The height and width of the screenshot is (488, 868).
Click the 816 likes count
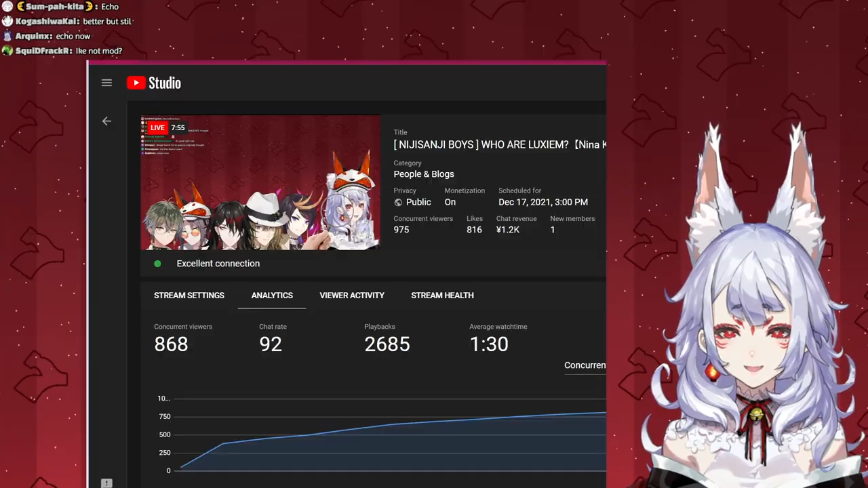[x=474, y=230]
